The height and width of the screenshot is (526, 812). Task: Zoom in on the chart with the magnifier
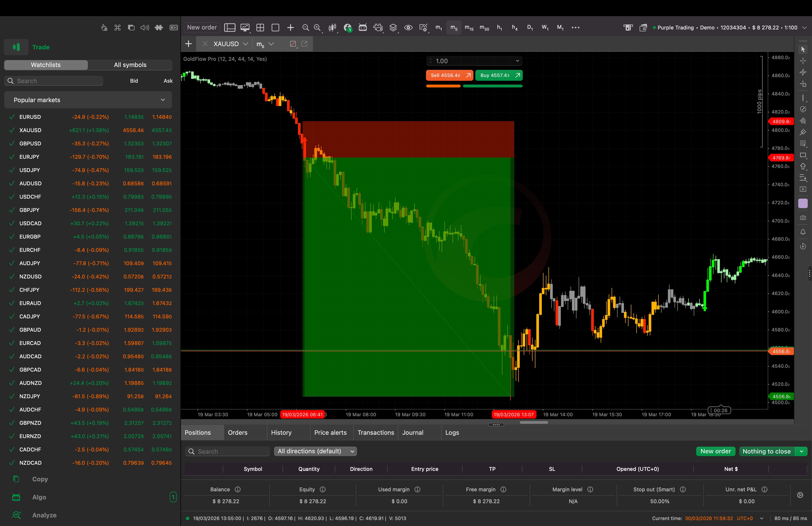coord(317,27)
